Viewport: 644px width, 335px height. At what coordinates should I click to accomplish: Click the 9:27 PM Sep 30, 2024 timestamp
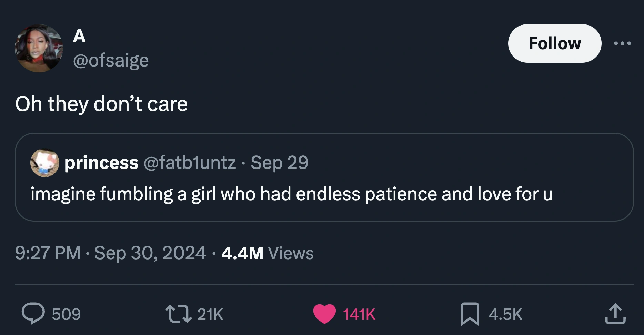(x=110, y=253)
